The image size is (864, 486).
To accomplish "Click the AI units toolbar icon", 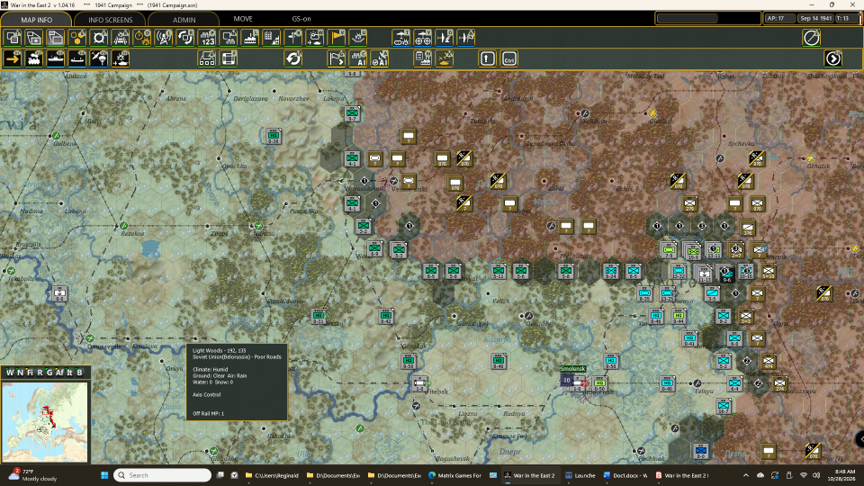I will 358,58.
